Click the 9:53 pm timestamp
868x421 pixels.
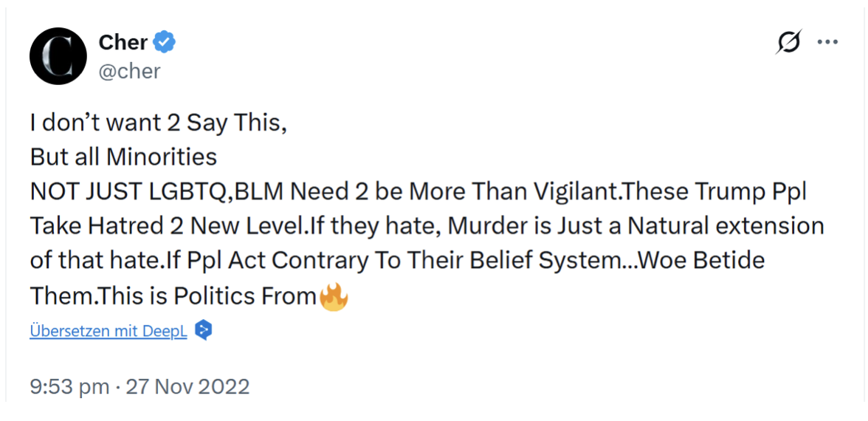point(69,386)
